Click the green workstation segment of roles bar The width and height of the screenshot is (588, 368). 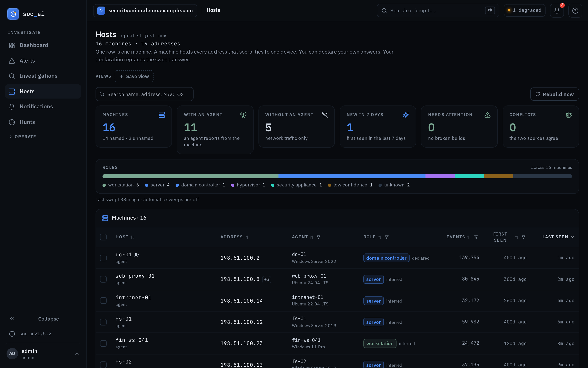[x=190, y=176]
